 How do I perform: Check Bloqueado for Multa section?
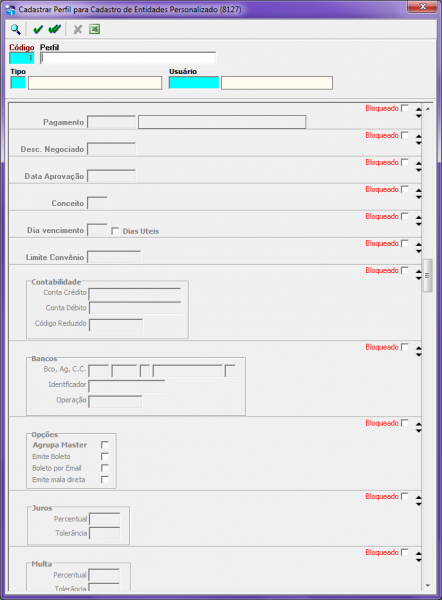404,552
